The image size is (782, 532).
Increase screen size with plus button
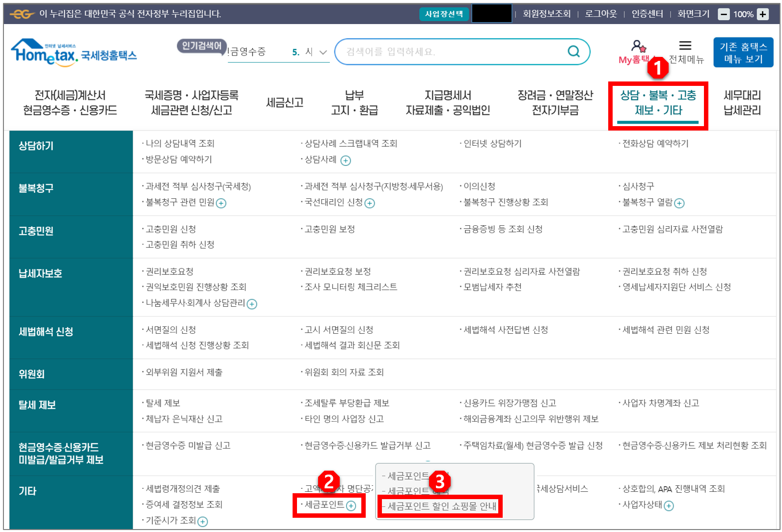click(x=763, y=14)
